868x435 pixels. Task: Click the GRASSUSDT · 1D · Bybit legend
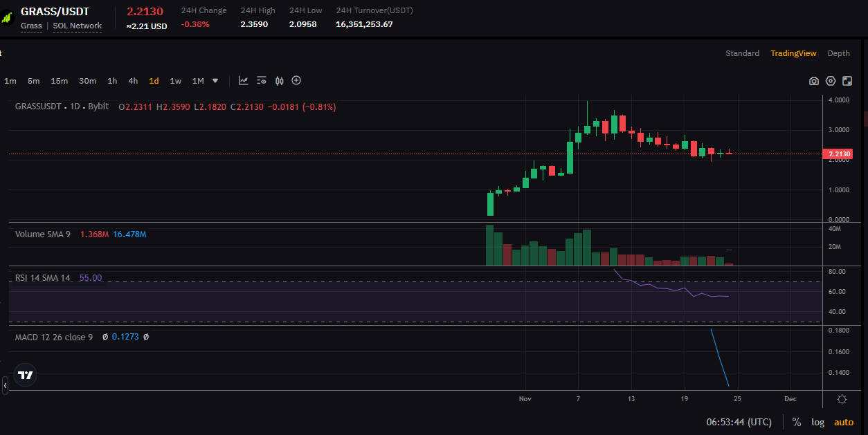[x=62, y=107]
